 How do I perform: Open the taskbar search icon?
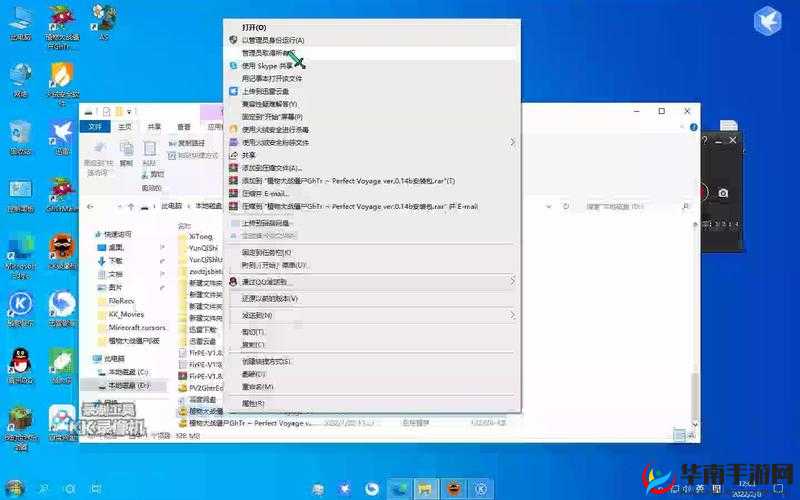(x=43, y=488)
